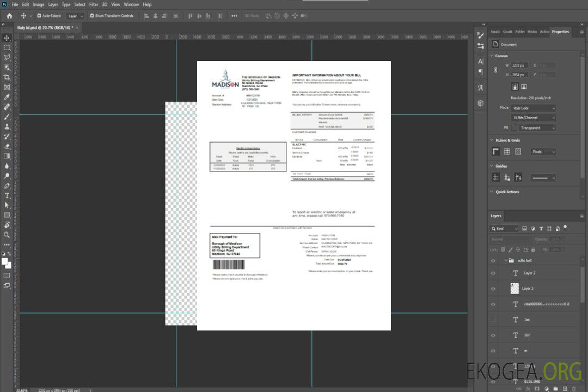Open the Window menu

131,4
